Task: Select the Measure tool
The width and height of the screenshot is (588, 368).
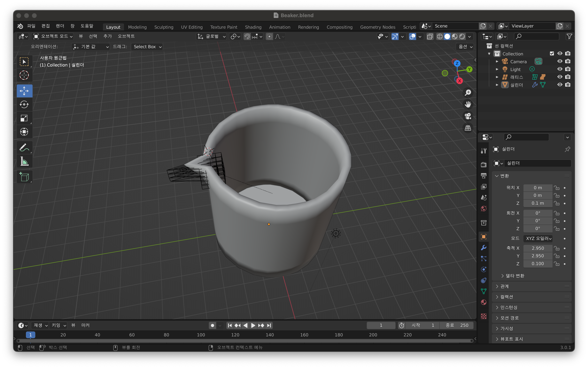Action: coord(24,162)
